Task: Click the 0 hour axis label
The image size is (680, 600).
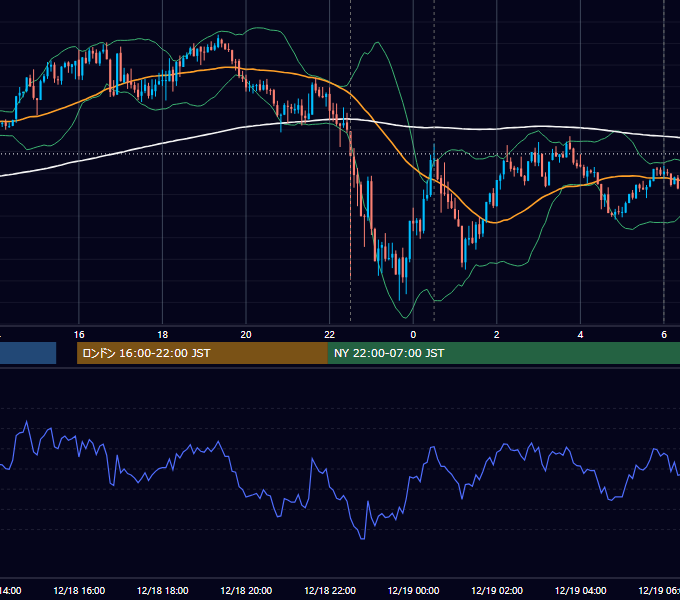Action: [x=413, y=335]
